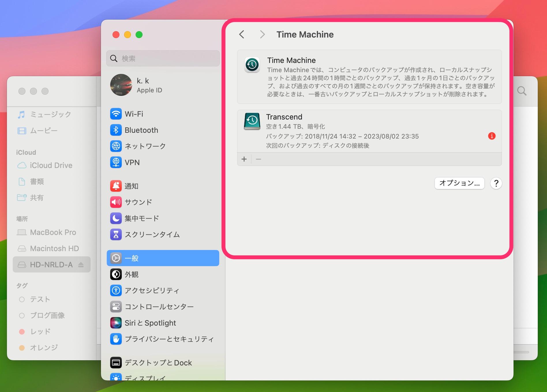Go forward with the right chevron
The width and height of the screenshot is (547, 392).
[x=262, y=34]
